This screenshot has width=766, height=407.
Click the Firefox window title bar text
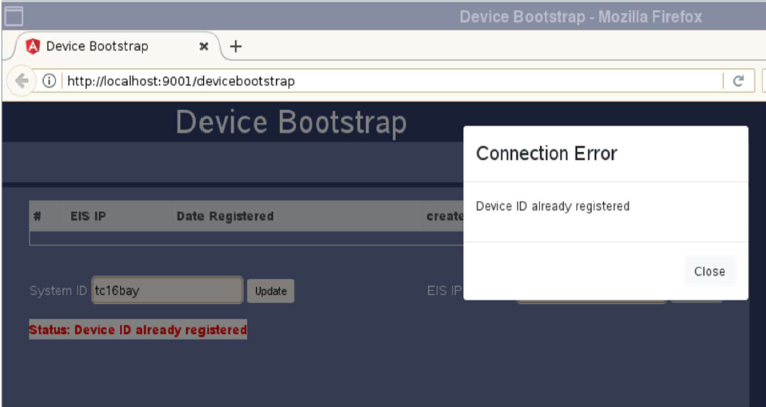click(580, 16)
